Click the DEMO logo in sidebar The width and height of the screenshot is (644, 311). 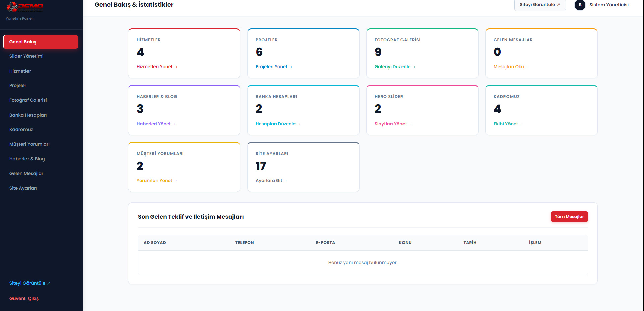(25, 7)
